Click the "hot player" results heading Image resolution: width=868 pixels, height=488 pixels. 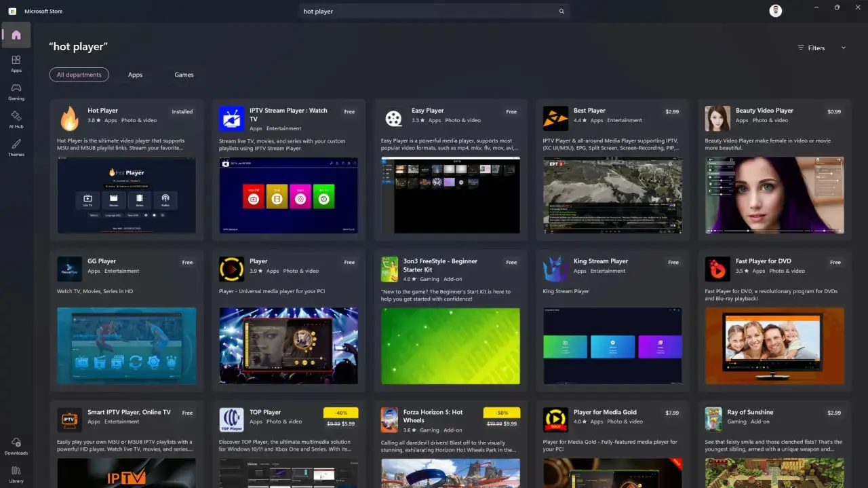(x=79, y=47)
